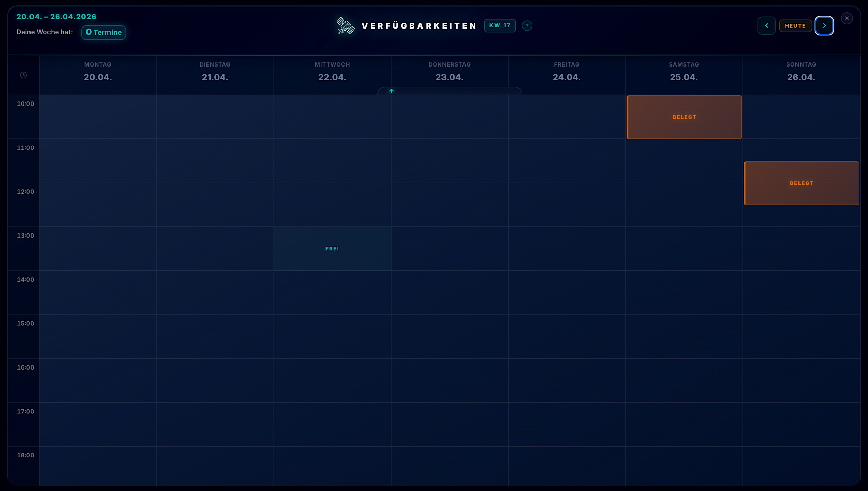This screenshot has height=491, width=868.
Task: Click the 14:00 time label
Action: point(25,280)
